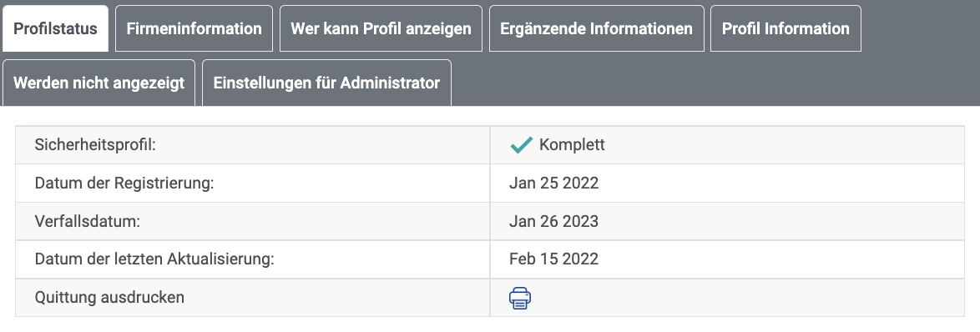Viewport: 980px width, 332px height.
Task: Click the Jan 26 2023 expiry date
Action: coord(553,222)
